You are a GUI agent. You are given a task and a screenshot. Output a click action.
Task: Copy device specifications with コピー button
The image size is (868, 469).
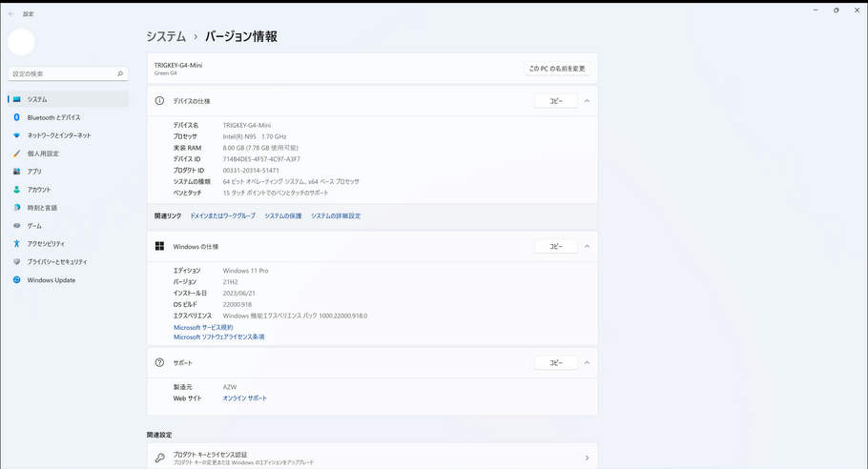555,100
